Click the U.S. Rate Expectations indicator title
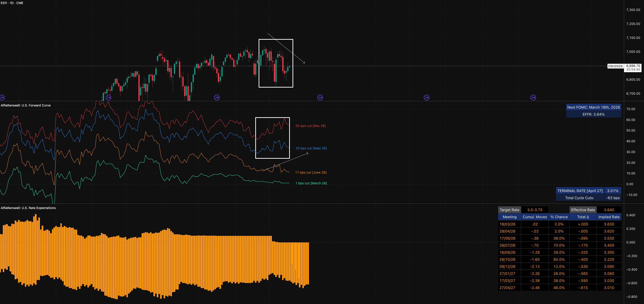Screen dimensions: 644x304 click(28, 208)
